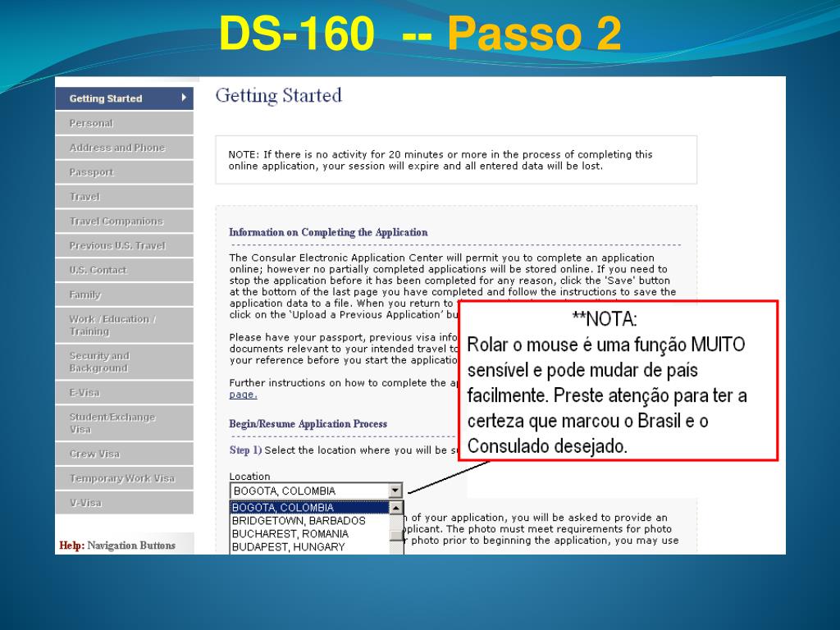The width and height of the screenshot is (840, 630).
Task: Follow the 'page.' instructions link
Action: [x=243, y=395]
